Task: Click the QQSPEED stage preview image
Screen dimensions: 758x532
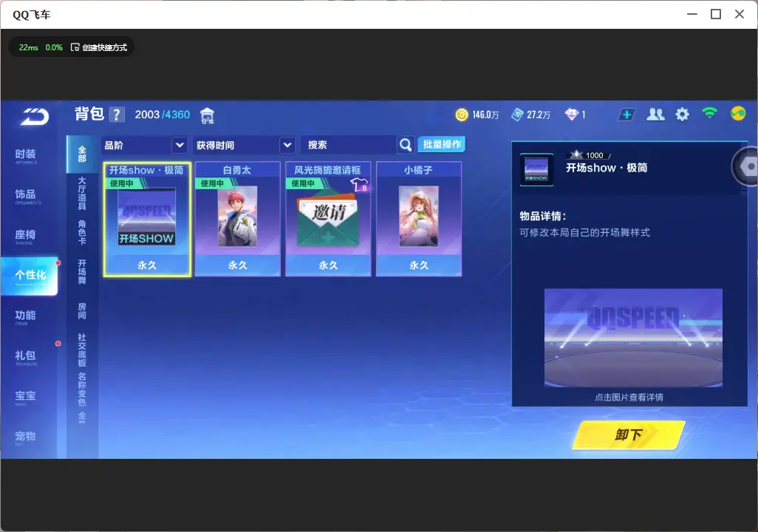Action: click(633, 338)
